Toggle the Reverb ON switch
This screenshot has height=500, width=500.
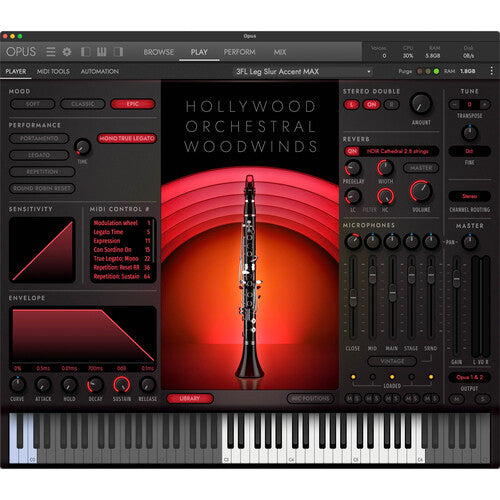(x=352, y=151)
